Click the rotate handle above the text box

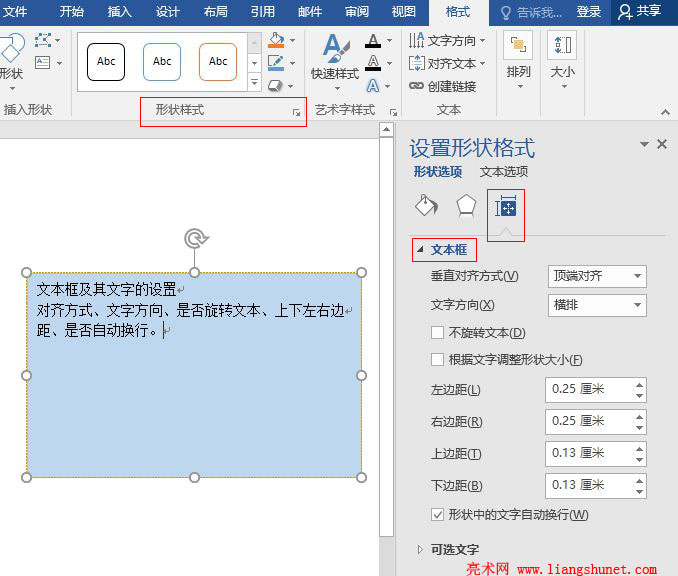point(196,238)
